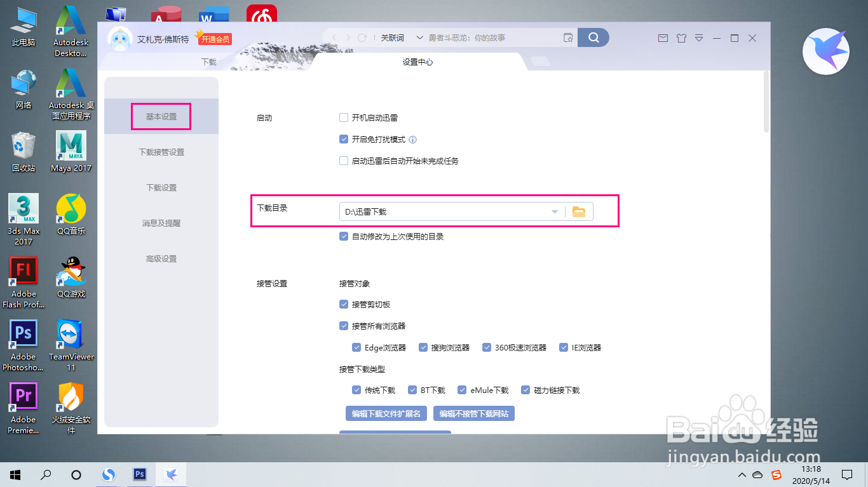Click the D:\迅雷下载 directory field
This screenshot has width=868, height=487.
[x=445, y=211]
